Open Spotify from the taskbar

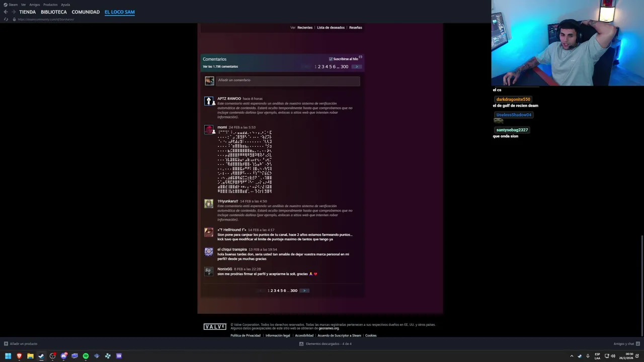pos(86,356)
